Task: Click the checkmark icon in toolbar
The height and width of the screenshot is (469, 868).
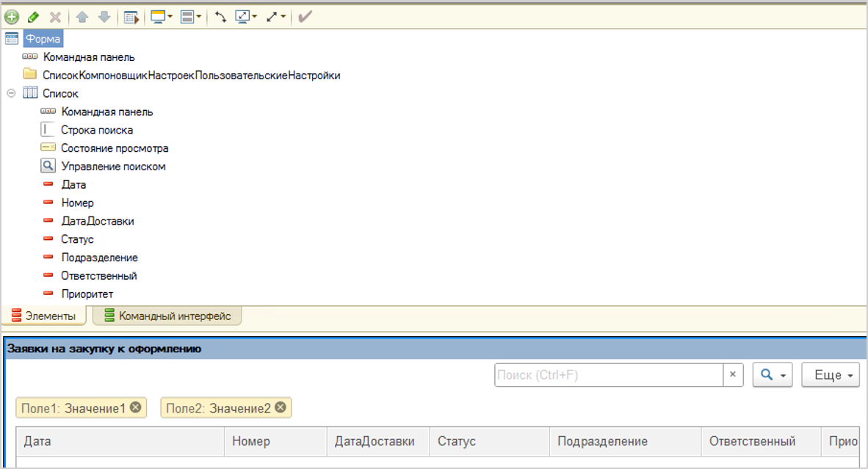Action: tap(305, 16)
